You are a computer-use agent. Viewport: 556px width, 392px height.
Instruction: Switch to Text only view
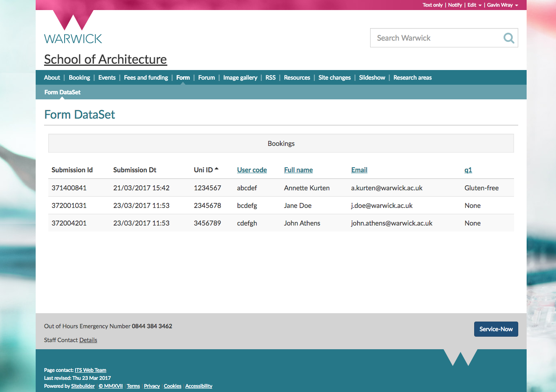pos(432,5)
